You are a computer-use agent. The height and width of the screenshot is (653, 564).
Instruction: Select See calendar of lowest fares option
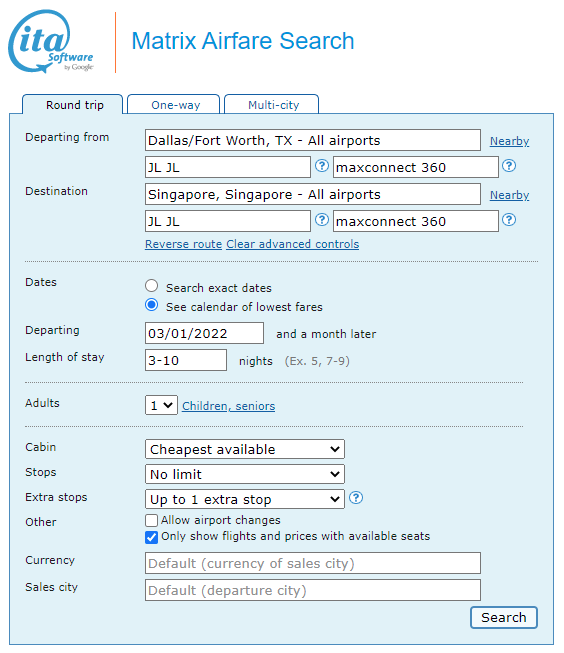tap(152, 305)
